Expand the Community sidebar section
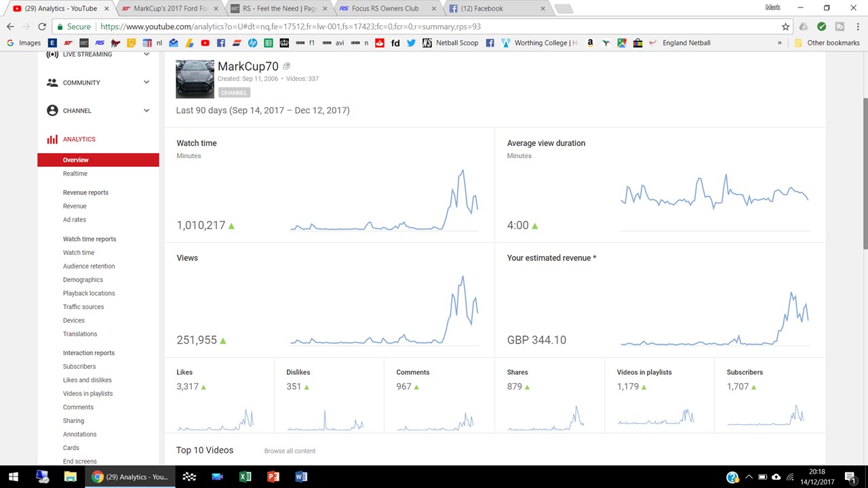This screenshot has width=868, height=488. [146, 83]
